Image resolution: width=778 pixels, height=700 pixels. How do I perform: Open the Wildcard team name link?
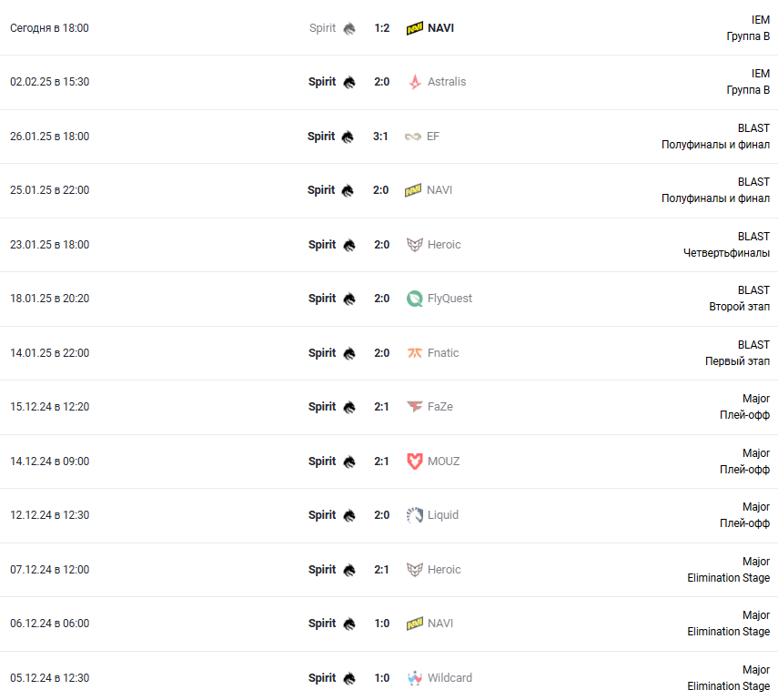[x=450, y=678]
